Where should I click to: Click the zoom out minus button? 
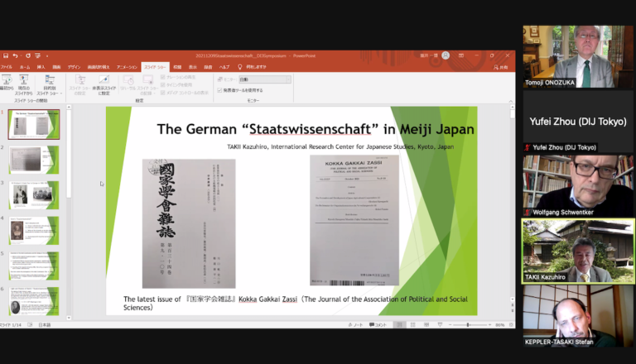pos(450,324)
